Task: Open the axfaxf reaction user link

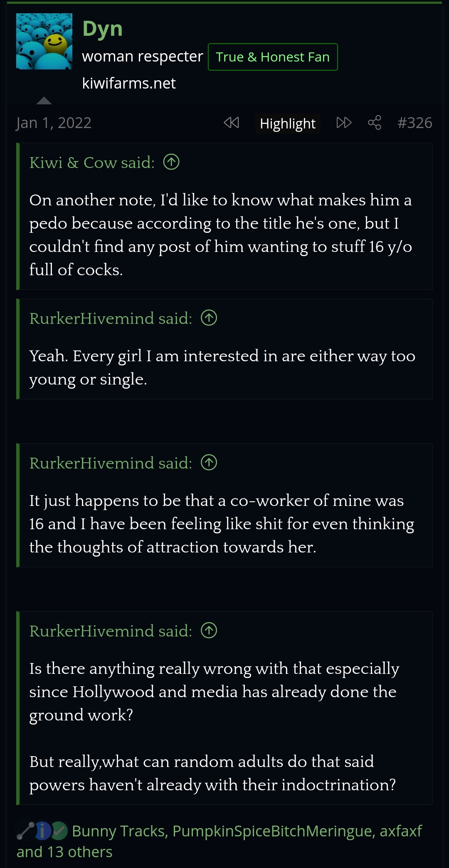Action: (x=401, y=831)
